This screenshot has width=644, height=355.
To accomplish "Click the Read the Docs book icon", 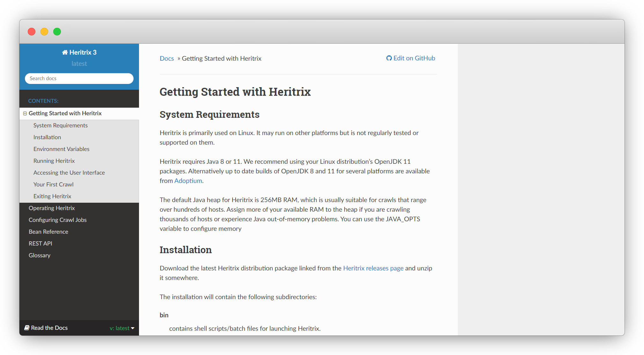I will 27,328.
